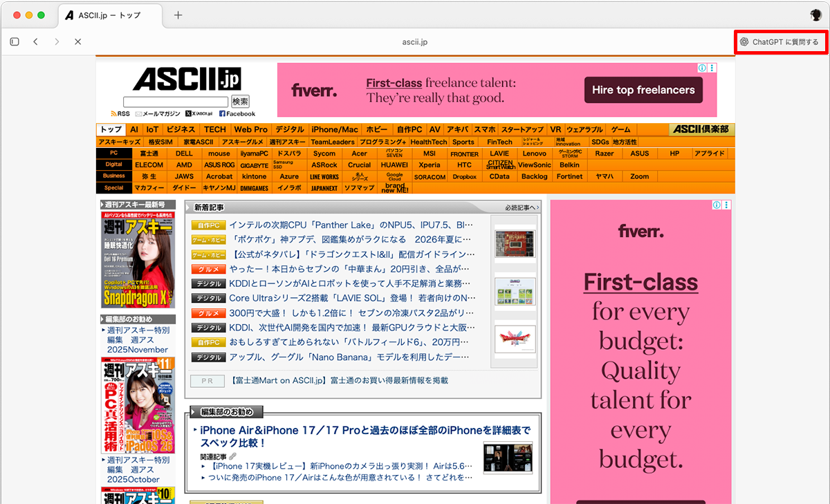Screen dimensions: 830x504
Task: Click グルメ tag beside 中華まん article
Action: tap(209, 269)
